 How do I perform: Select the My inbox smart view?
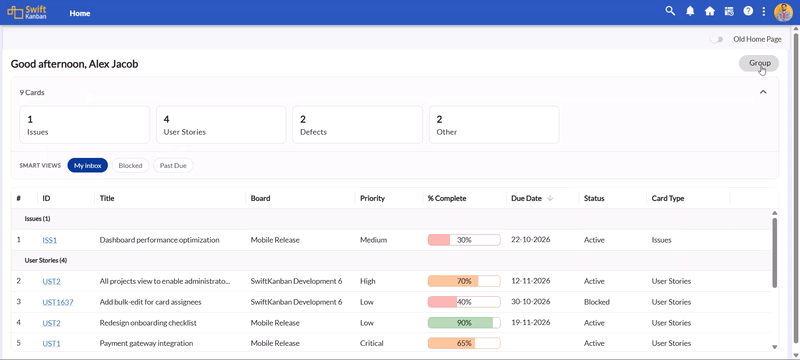click(x=88, y=165)
